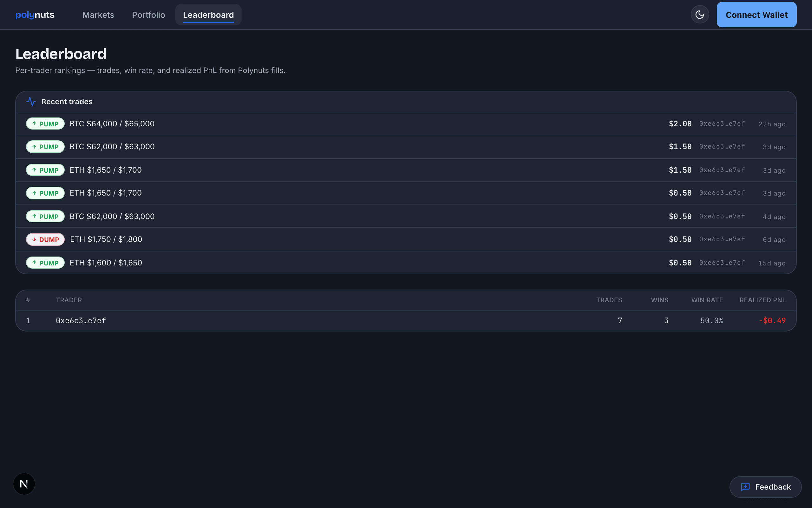Click the Recent trades heading
The width and height of the screenshot is (812, 508).
pyautogui.click(x=67, y=102)
